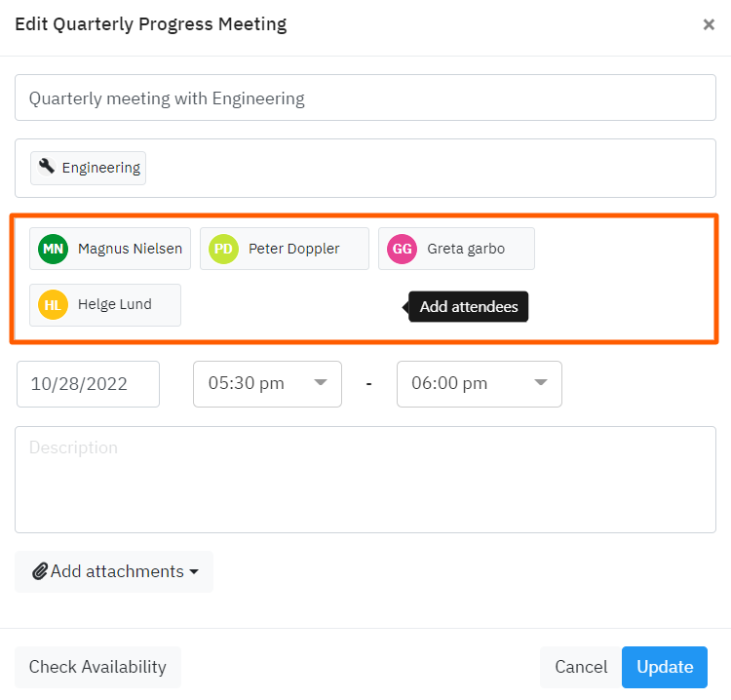Click the GG avatar for Greta garbo
The height and width of the screenshot is (700, 731).
click(402, 249)
